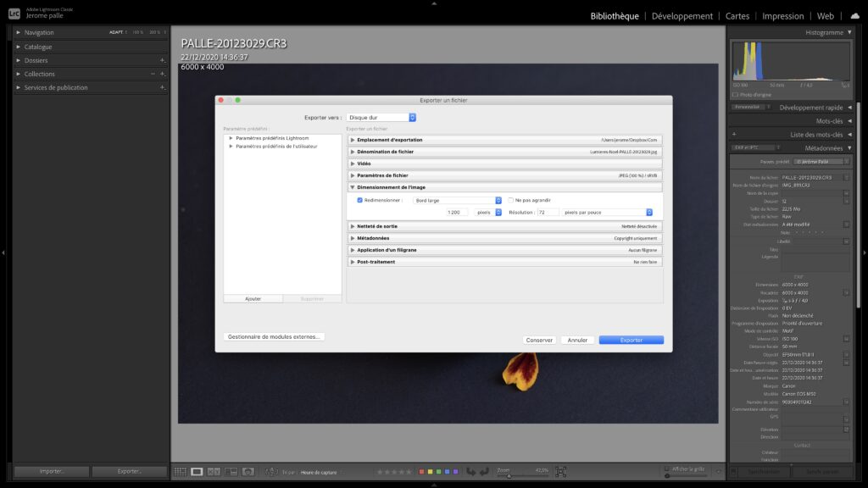Open the Exporter vers Disque dur dropdown
Image resolution: width=868 pixels, height=488 pixels.
tap(381, 117)
